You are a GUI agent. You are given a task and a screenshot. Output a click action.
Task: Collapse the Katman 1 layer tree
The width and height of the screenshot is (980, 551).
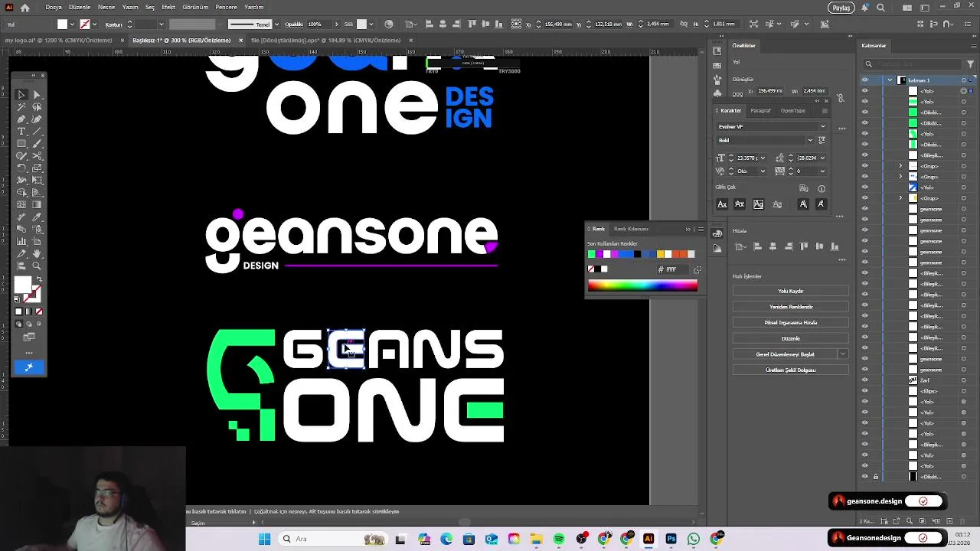pos(890,80)
